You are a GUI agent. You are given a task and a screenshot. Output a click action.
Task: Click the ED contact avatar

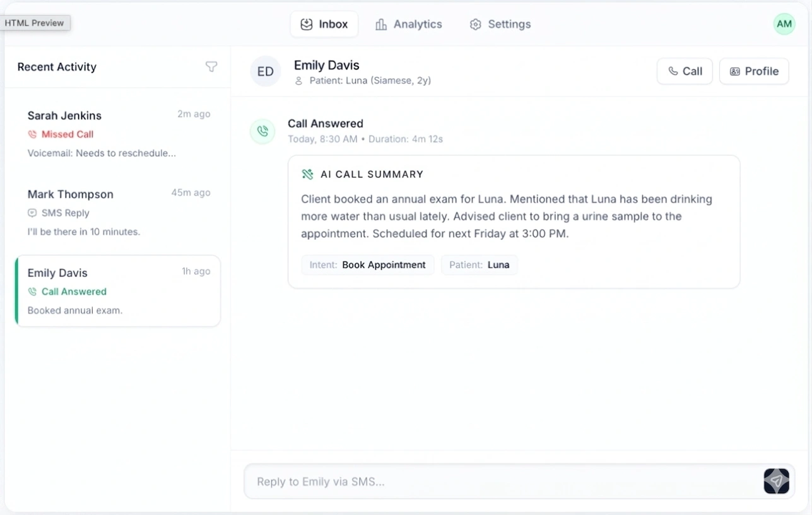coord(265,71)
